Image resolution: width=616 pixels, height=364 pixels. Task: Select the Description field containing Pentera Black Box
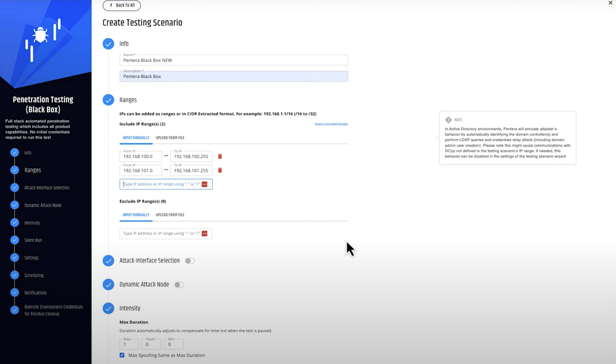coord(233,76)
